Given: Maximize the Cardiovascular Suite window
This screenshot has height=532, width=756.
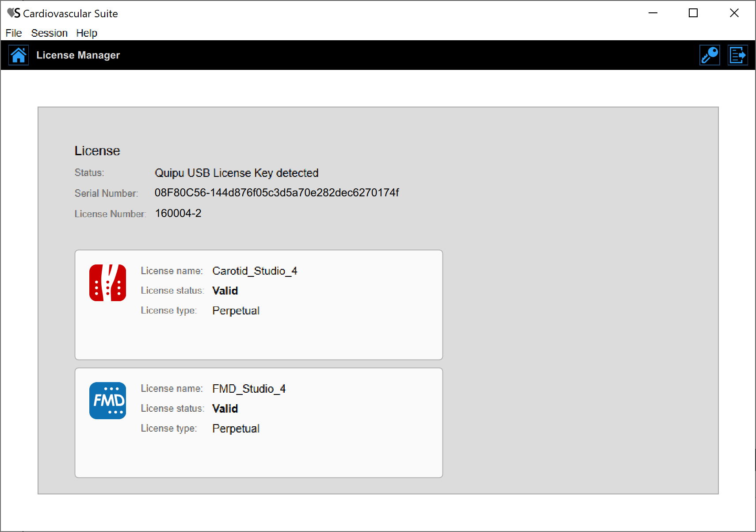Looking at the screenshot, I should tap(693, 13).
